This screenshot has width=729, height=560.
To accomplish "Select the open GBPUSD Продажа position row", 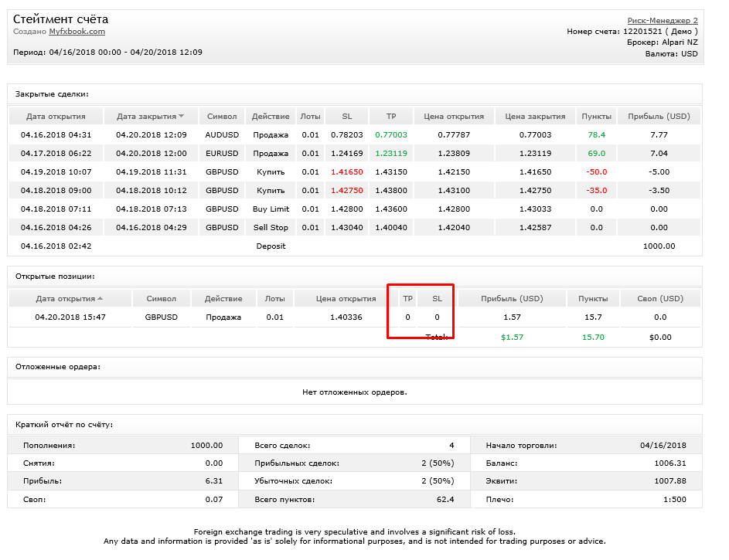I will tap(355, 317).
